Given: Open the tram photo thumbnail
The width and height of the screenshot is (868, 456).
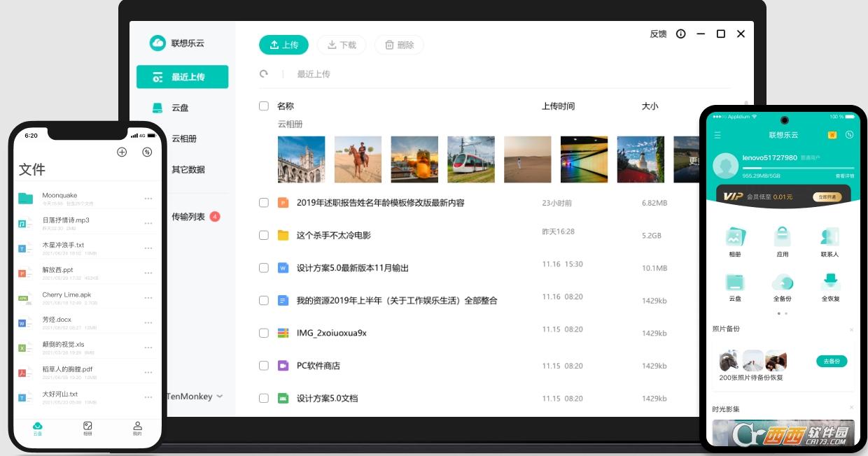Looking at the screenshot, I should tap(471, 159).
